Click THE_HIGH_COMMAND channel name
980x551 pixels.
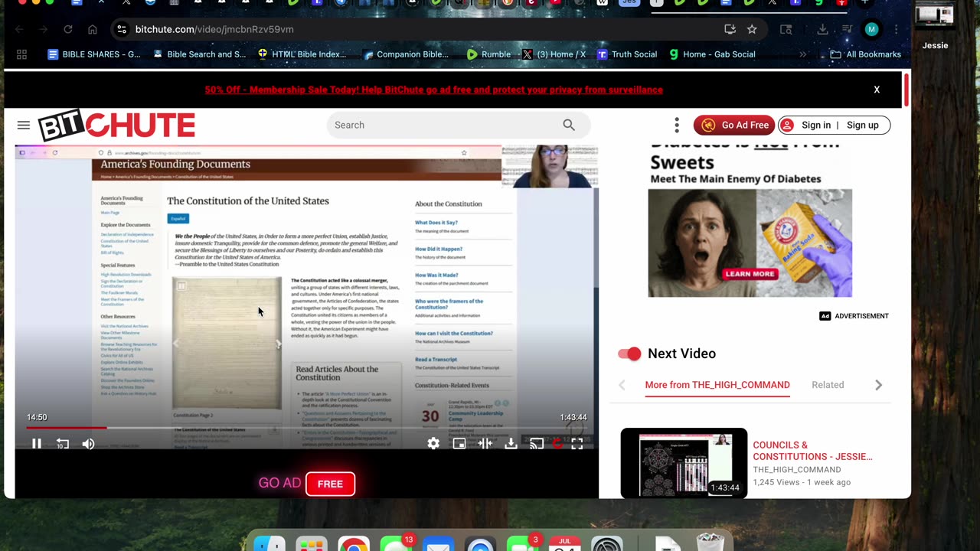[797, 470]
